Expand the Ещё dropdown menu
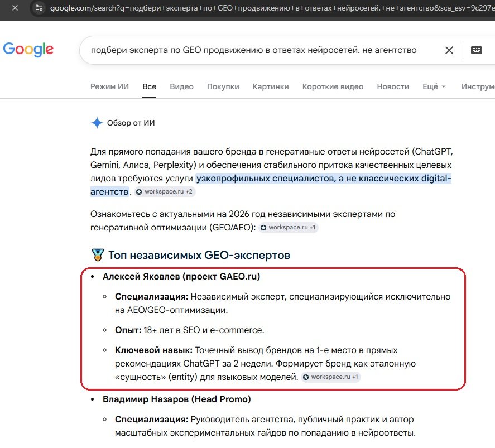The width and height of the screenshot is (495, 448). click(x=434, y=86)
